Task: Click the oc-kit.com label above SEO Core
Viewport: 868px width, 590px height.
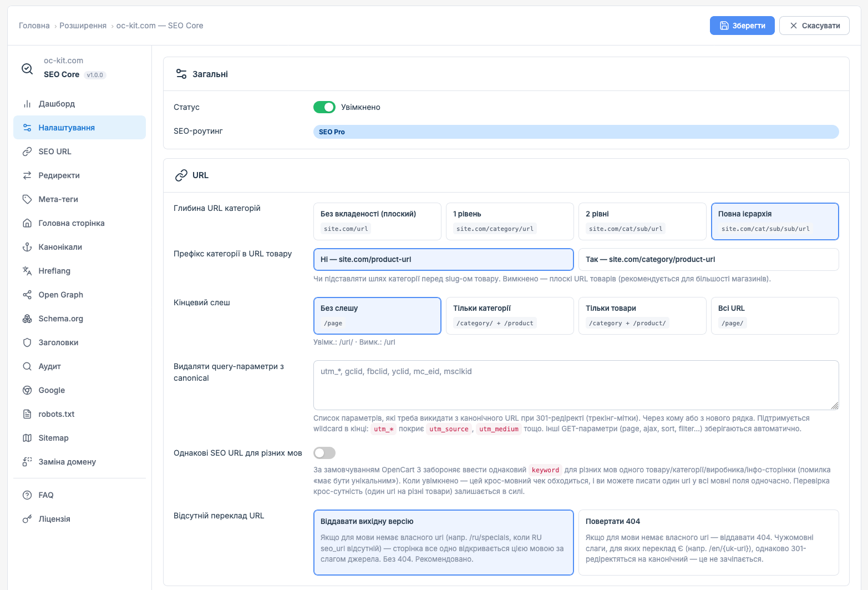Action: [x=64, y=60]
